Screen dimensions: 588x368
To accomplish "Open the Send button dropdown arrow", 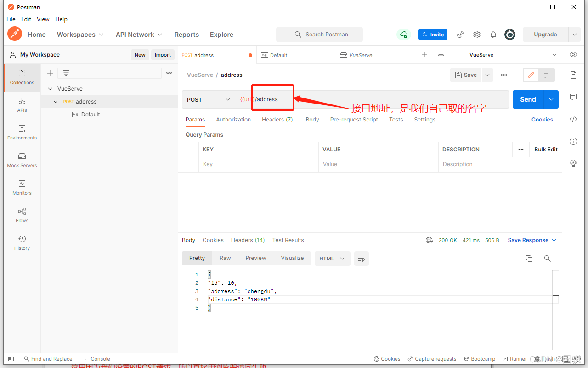I will click(551, 99).
